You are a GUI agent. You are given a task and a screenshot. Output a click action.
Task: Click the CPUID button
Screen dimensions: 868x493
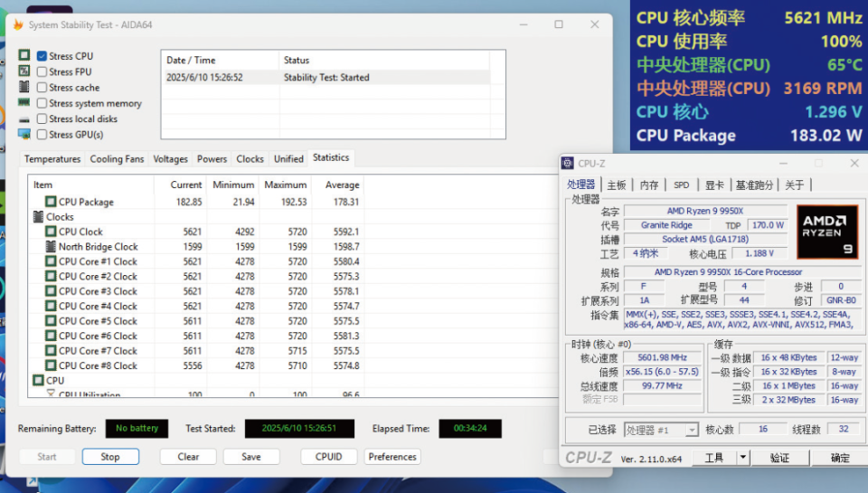pos(328,457)
